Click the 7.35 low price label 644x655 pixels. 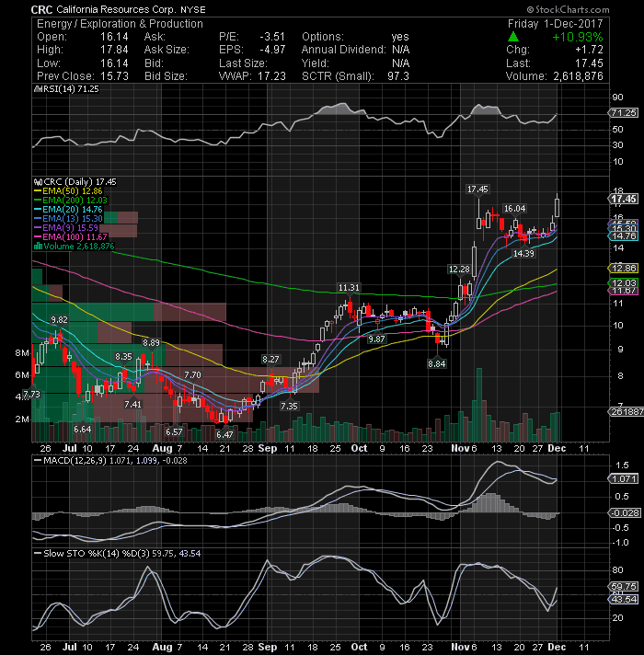point(289,406)
